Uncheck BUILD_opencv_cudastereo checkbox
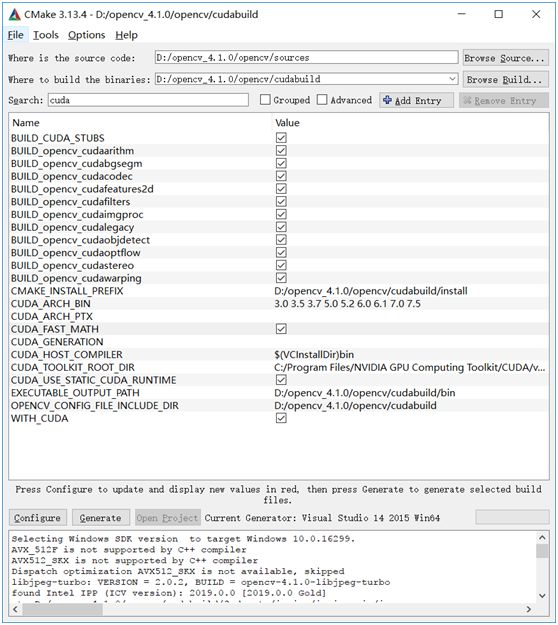This screenshot has width=558, height=625. [x=281, y=265]
